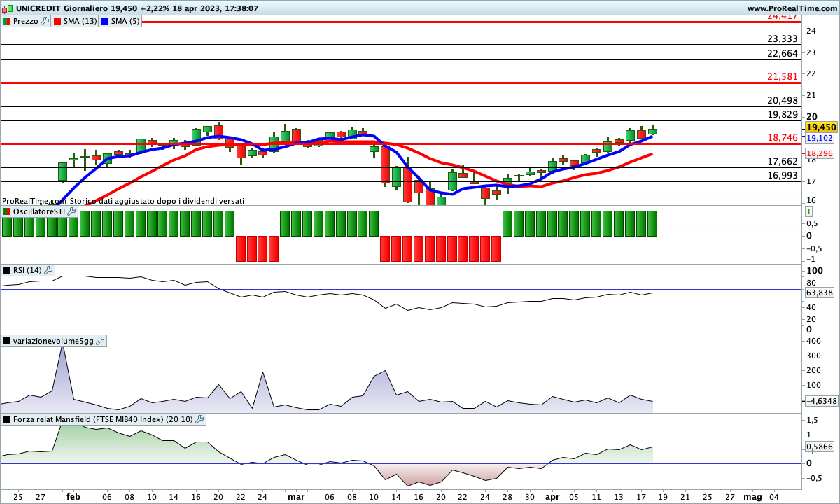Click the 16,993 level label
Viewport: 840px width, 504px height.
[x=783, y=176]
